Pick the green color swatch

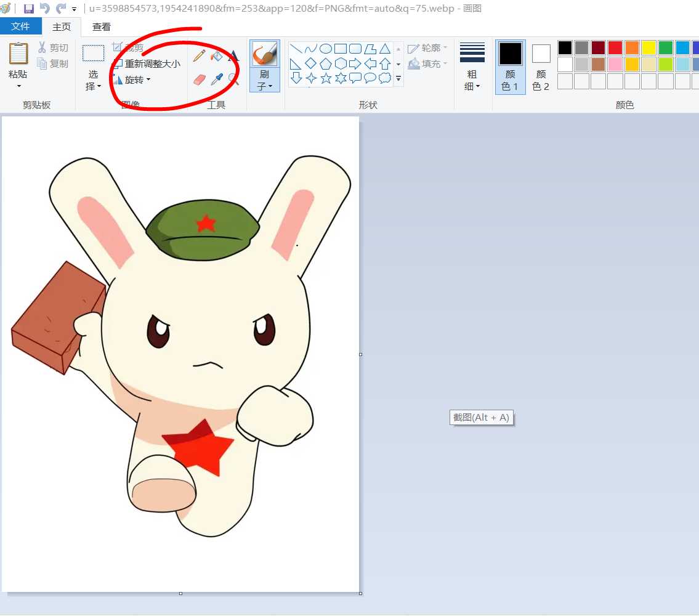coord(666,47)
